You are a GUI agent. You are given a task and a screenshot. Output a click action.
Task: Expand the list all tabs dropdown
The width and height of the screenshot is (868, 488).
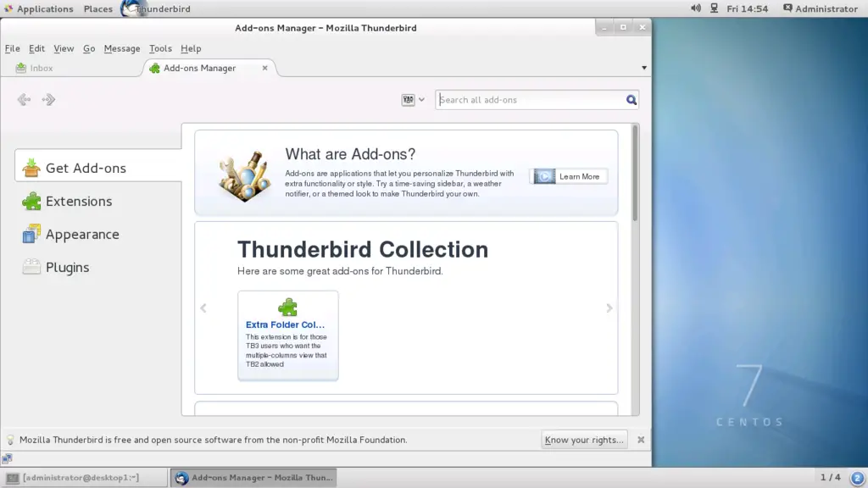(x=644, y=68)
